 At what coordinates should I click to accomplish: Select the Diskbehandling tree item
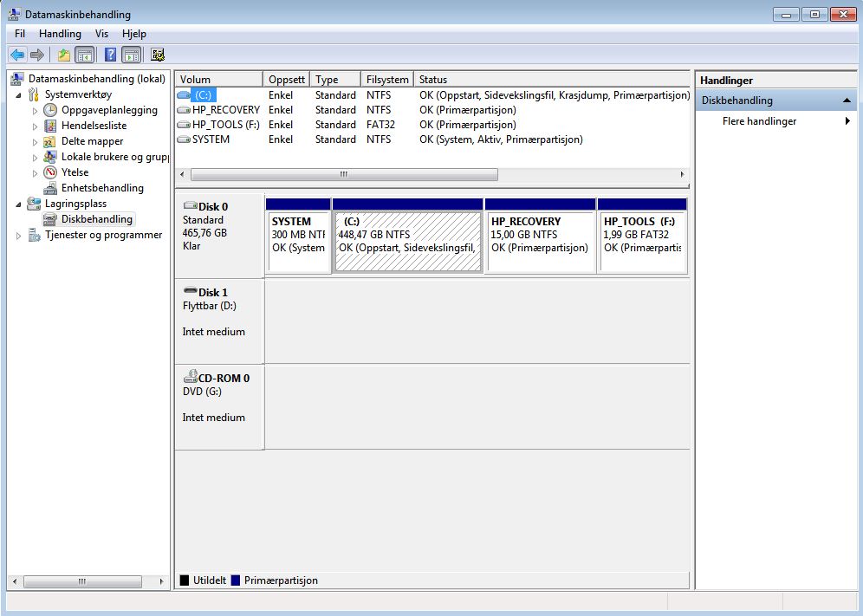(97, 219)
